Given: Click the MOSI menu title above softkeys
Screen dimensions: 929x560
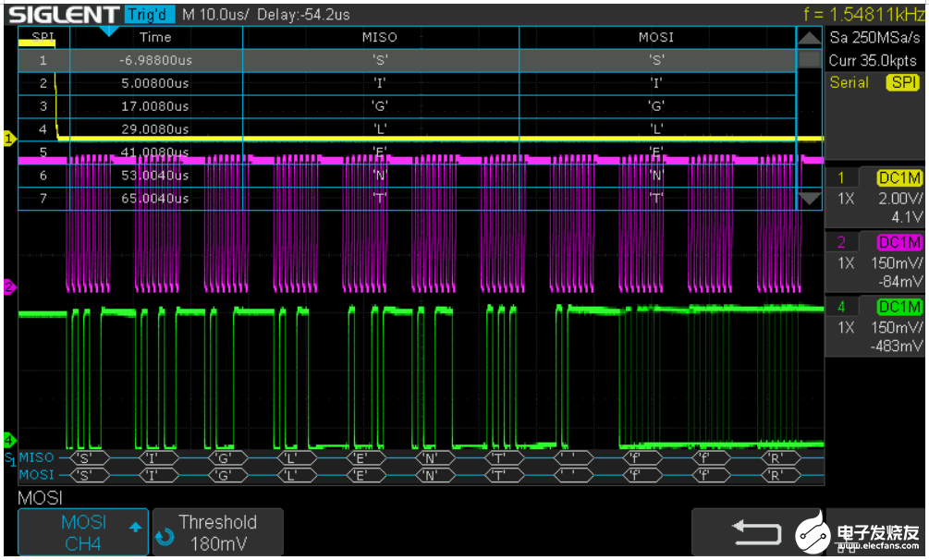Looking at the screenshot, I should pos(41,498).
